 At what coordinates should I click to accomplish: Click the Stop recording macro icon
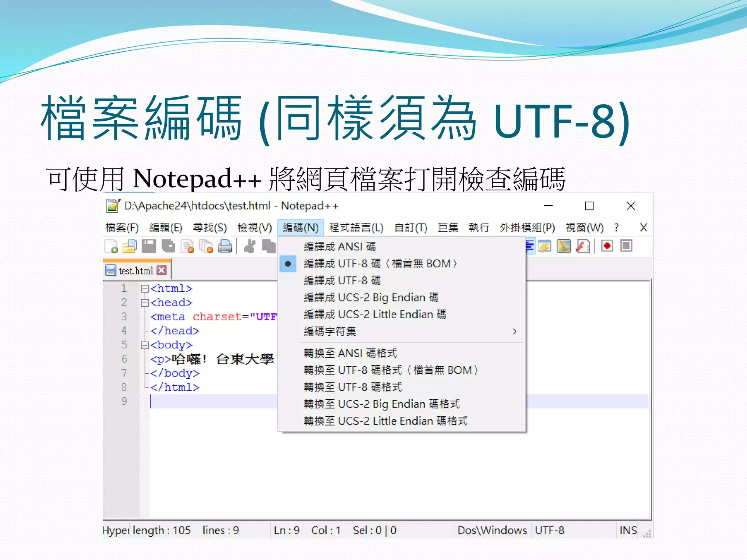point(626,246)
